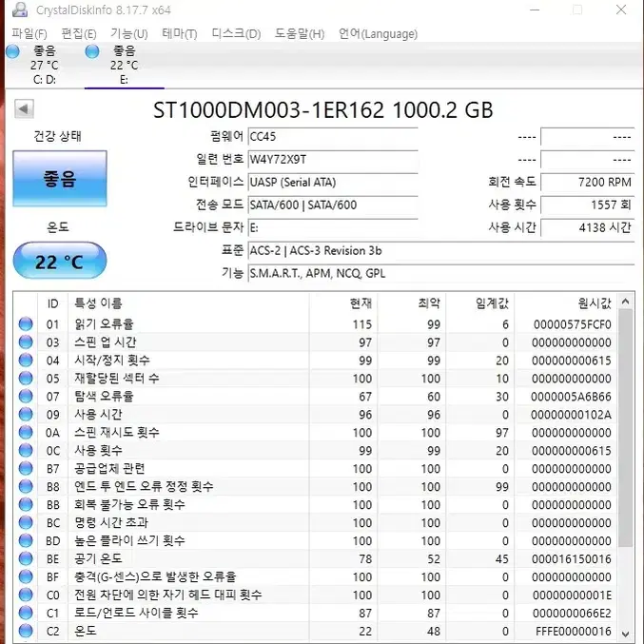Open the 디스크(D) menu
This screenshot has width=644, height=644.
tap(236, 33)
